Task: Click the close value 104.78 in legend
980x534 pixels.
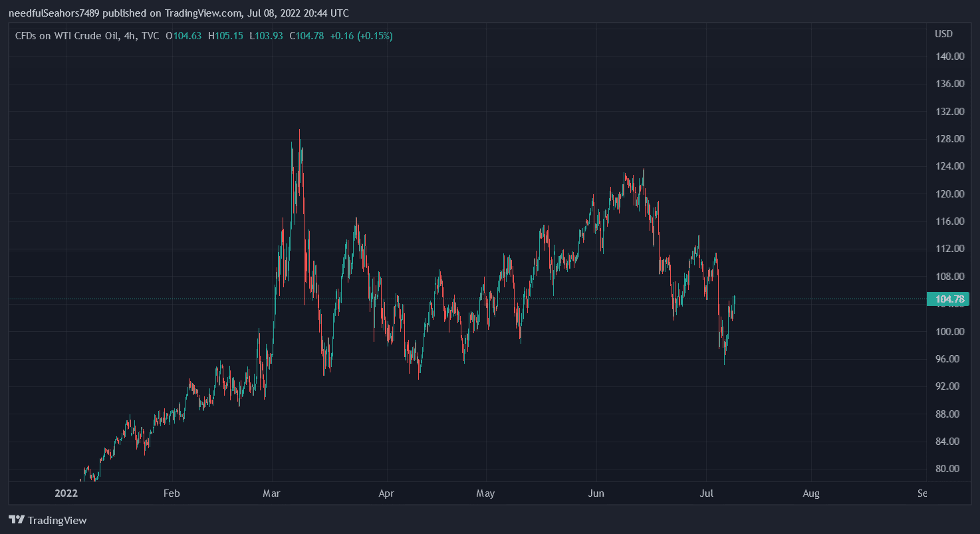Action: [309, 36]
